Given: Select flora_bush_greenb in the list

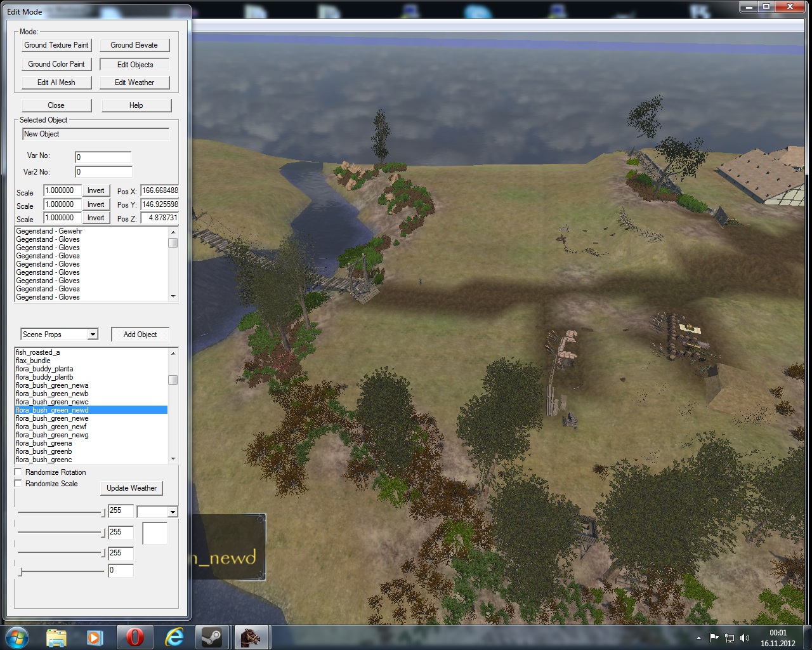Looking at the screenshot, I should click(x=91, y=451).
